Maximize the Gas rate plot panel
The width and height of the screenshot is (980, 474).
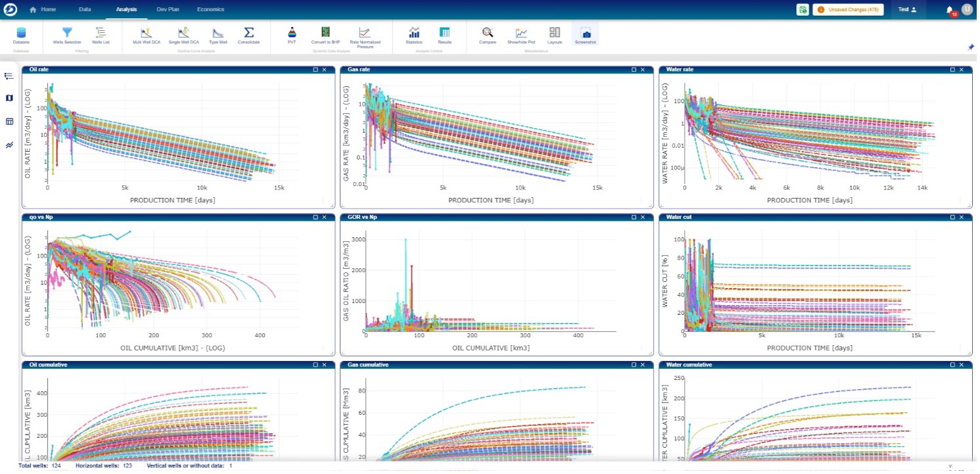(634, 69)
